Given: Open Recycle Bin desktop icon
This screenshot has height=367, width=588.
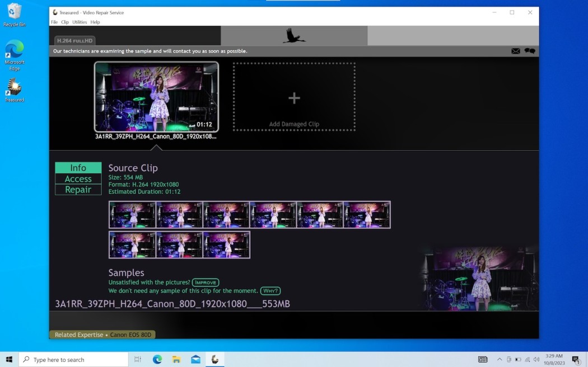Looking at the screenshot, I should tap(14, 15).
